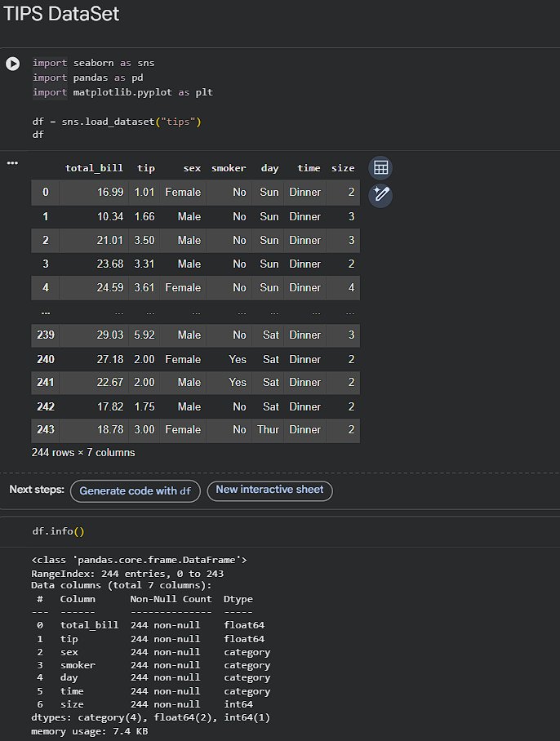The width and height of the screenshot is (560, 741).
Task: Open the suggest charts magic-pen icon
Action: 380,195
